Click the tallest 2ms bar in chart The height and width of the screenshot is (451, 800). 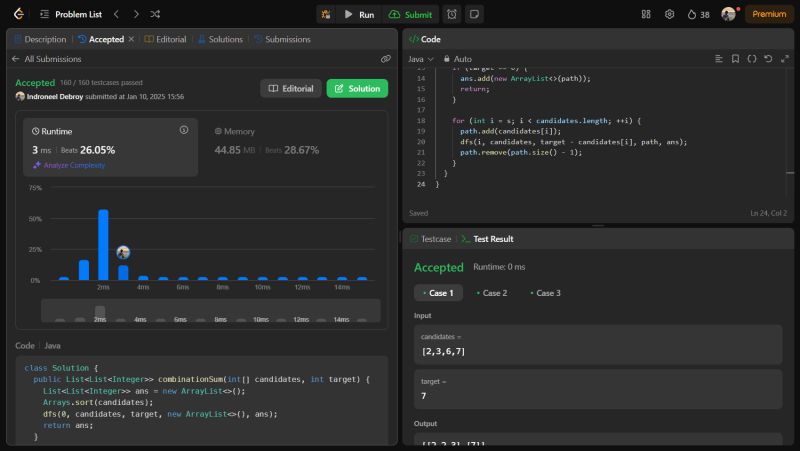[103, 244]
